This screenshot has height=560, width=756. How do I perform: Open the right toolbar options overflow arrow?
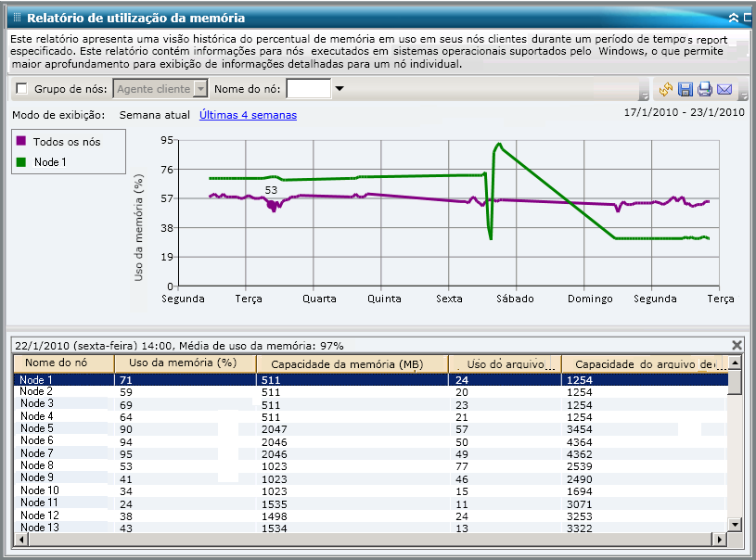point(742,95)
